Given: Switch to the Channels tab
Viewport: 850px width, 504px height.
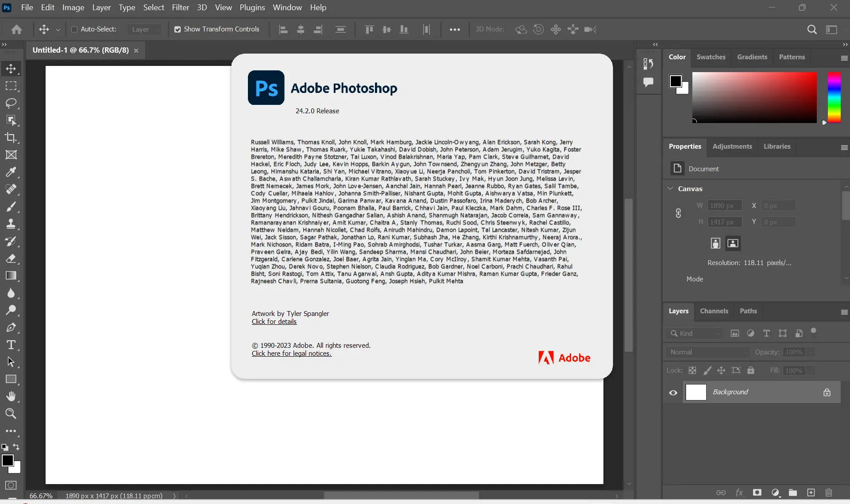Looking at the screenshot, I should [714, 311].
